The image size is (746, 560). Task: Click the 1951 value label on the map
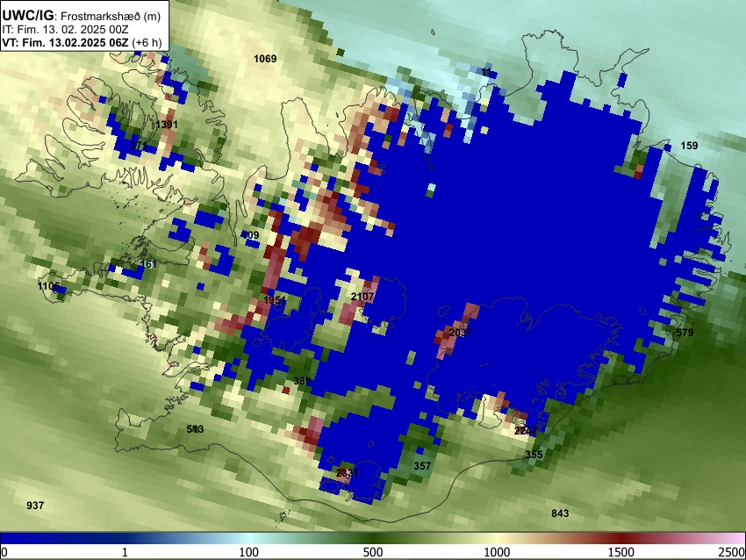[x=275, y=300]
